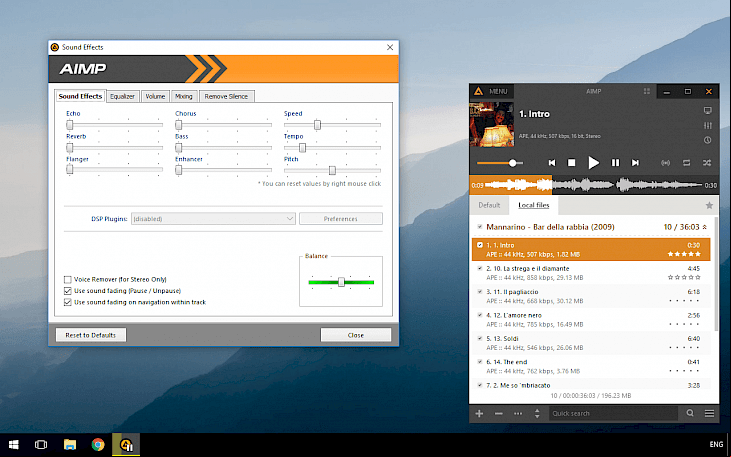Click in the Quick search field
Image resolution: width=731 pixels, height=457 pixels.
[x=613, y=413]
